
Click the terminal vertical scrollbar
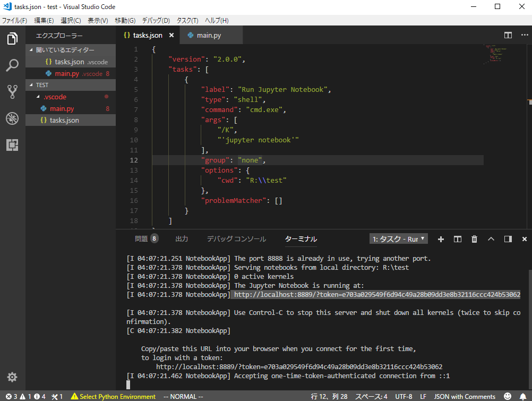[530, 329]
